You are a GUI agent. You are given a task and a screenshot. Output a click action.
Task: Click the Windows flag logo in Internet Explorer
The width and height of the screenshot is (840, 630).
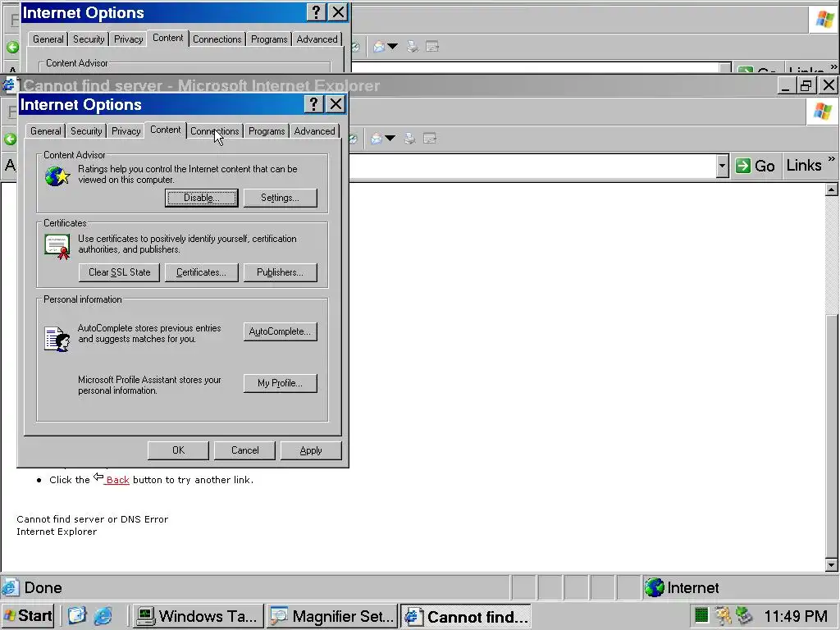pyautogui.click(x=822, y=112)
